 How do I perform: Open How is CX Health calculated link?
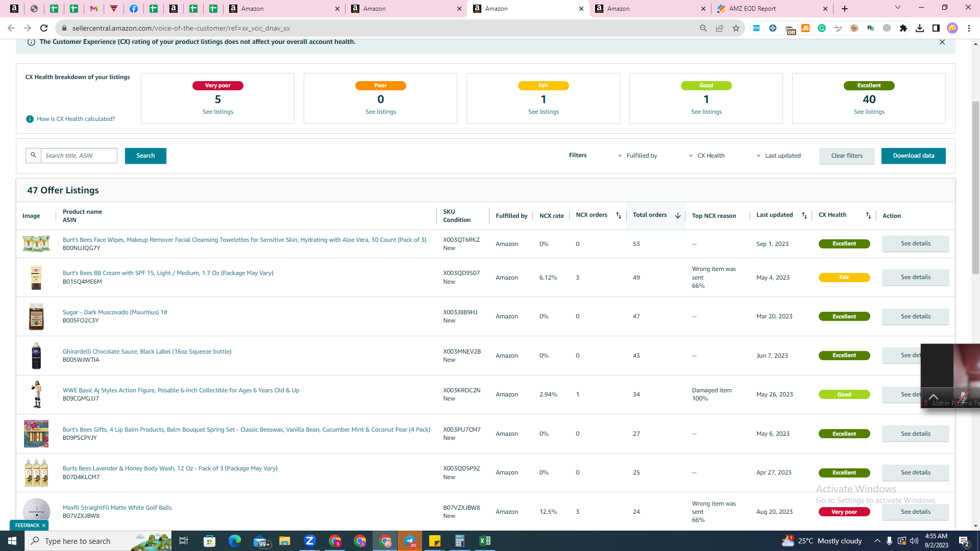pyautogui.click(x=76, y=119)
